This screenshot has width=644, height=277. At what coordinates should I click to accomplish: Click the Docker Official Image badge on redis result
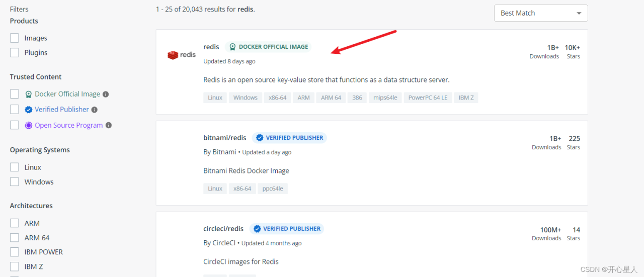tap(268, 47)
